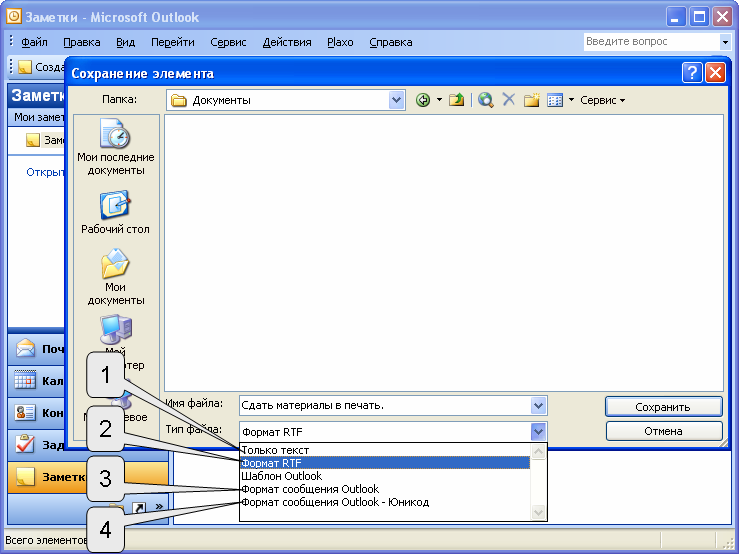This screenshot has width=739, height=554.
Task: Select Шаблон Outlook file type
Action: (x=385, y=476)
